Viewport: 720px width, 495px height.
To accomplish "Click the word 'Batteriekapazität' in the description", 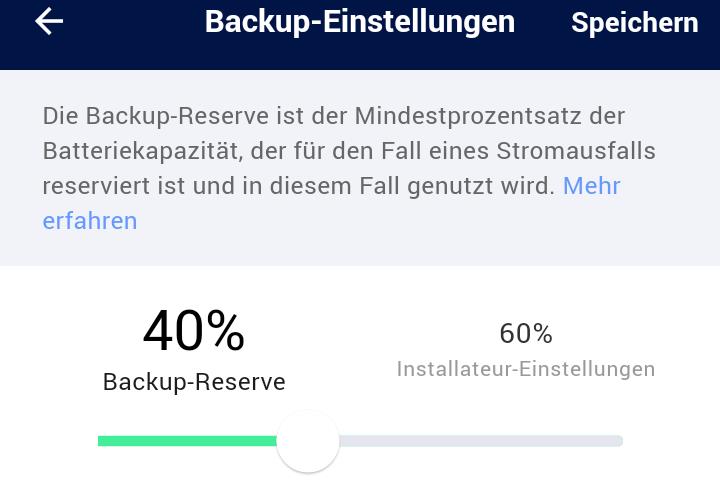I will coord(143,151).
